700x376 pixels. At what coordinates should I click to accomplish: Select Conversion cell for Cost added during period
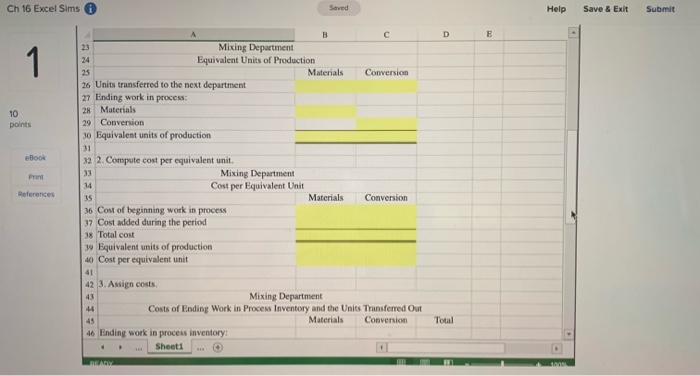pyautogui.click(x=386, y=223)
